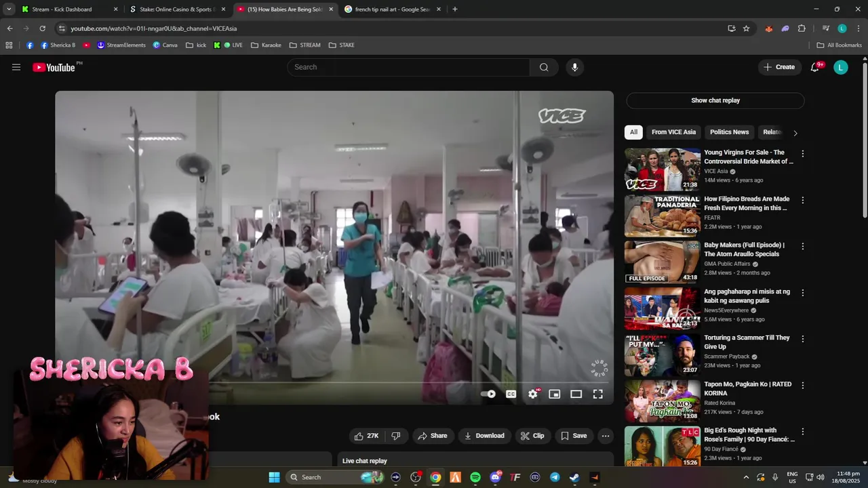Open the Chrome extensions puzzle menu
Image resolution: width=868 pixels, height=488 pixels.
coord(802,28)
